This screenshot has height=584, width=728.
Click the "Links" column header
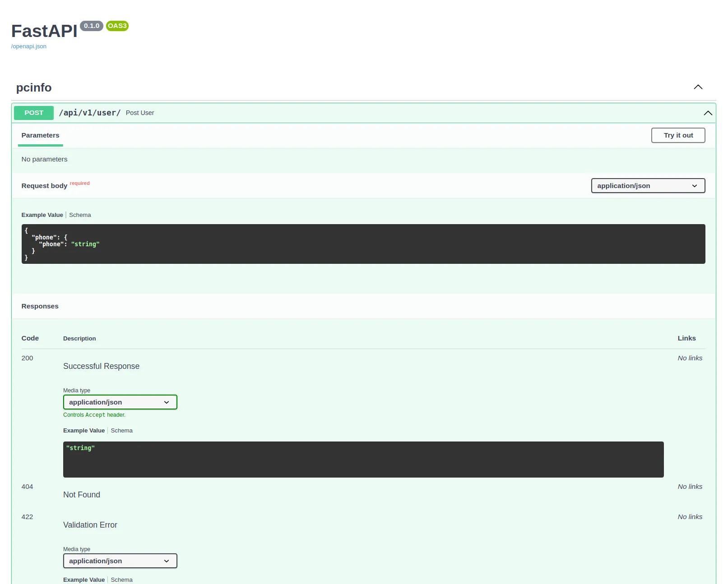click(x=686, y=338)
